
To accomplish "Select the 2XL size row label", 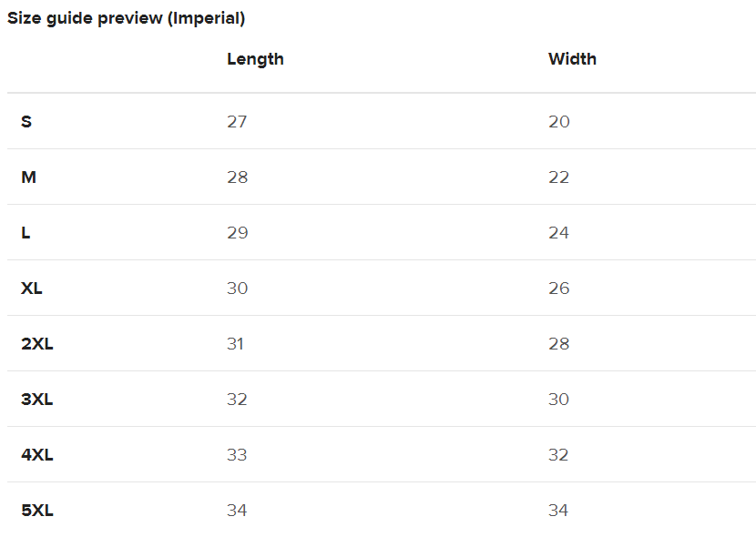I will coord(37,344).
